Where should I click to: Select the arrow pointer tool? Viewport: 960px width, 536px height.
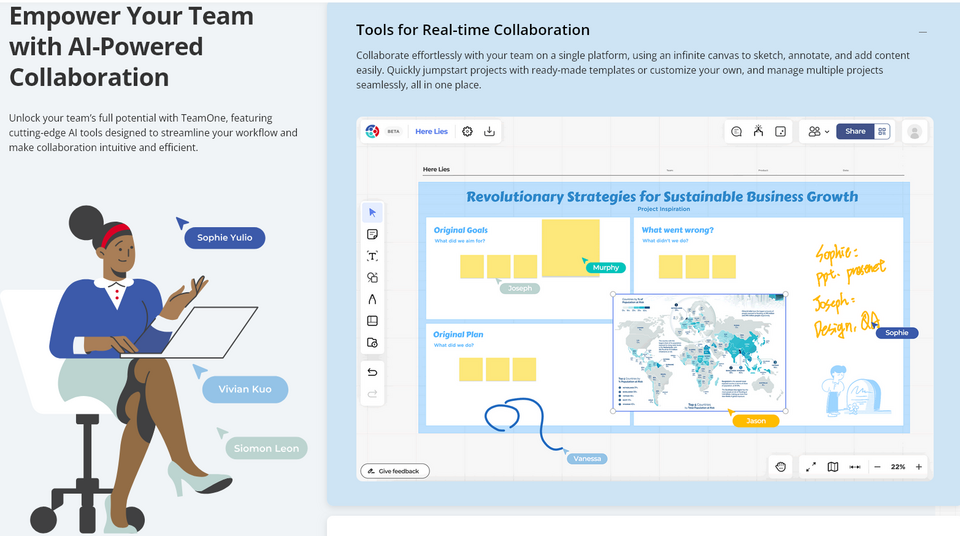[372, 213]
